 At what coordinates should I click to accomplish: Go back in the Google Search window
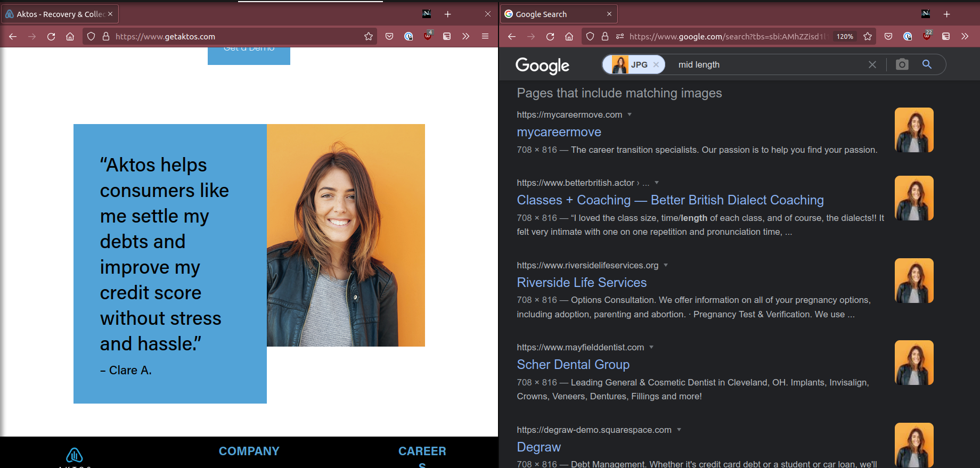(x=512, y=36)
